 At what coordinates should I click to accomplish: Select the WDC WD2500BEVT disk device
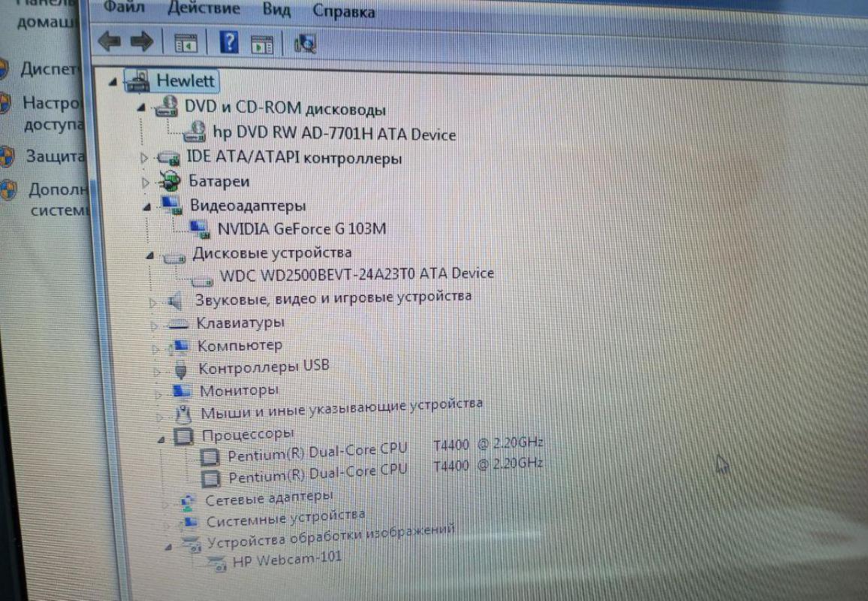point(357,274)
